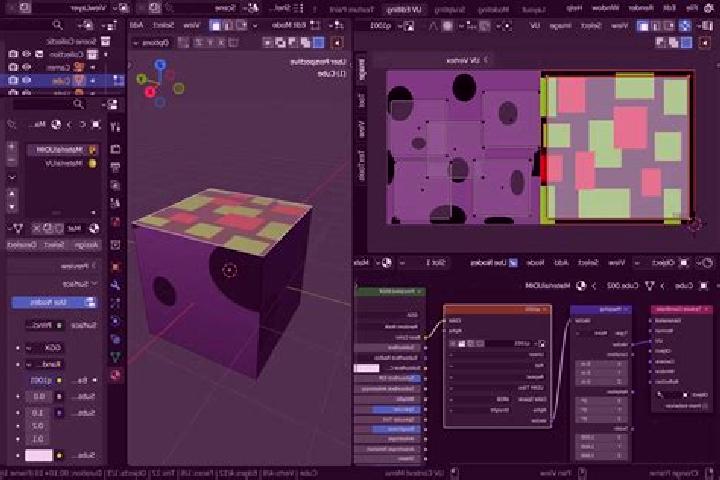Click the Use Nodes button in properties

[54, 302]
